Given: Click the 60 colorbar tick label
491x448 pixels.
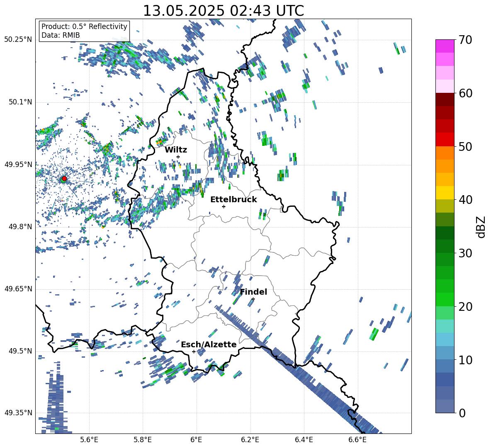Looking at the screenshot, I should (x=465, y=93).
